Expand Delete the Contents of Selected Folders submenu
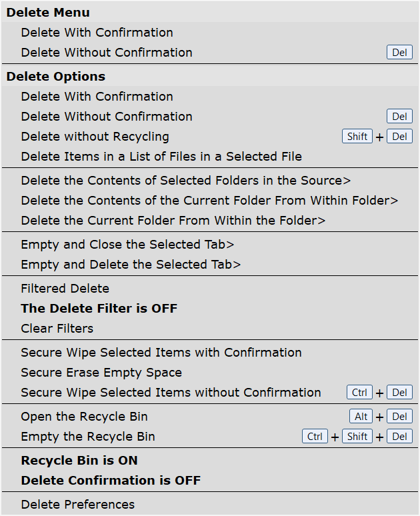The image size is (420, 516). coord(185,181)
